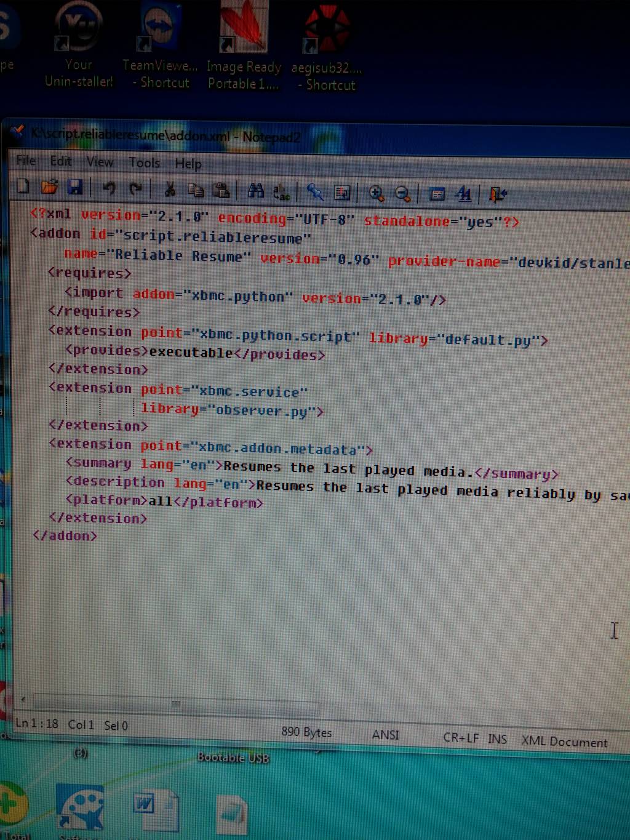The image size is (630, 840).
Task: Click the closing </requires> tag line
Action: pos(94,311)
